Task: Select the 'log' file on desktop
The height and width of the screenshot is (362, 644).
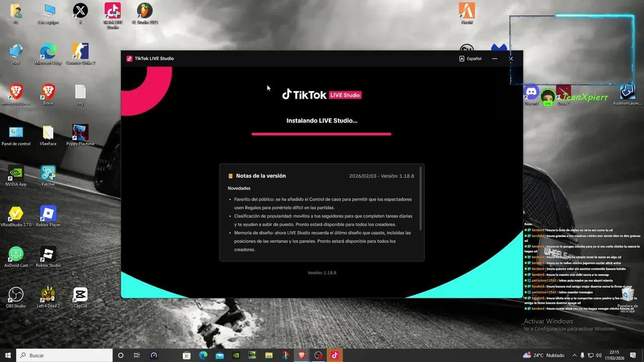Action: (x=80, y=95)
